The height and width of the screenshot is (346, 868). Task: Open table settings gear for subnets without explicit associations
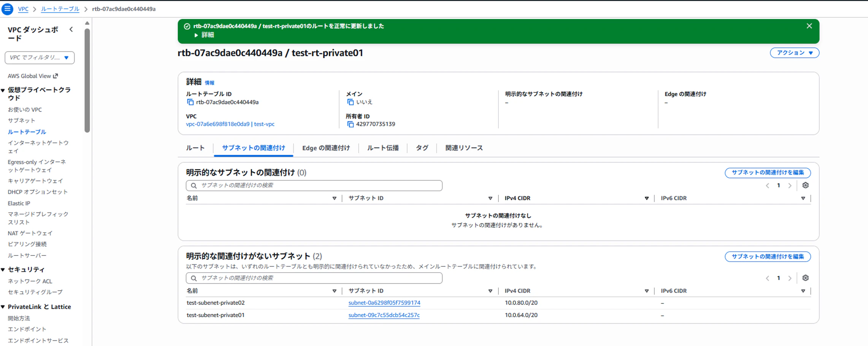coord(805,278)
